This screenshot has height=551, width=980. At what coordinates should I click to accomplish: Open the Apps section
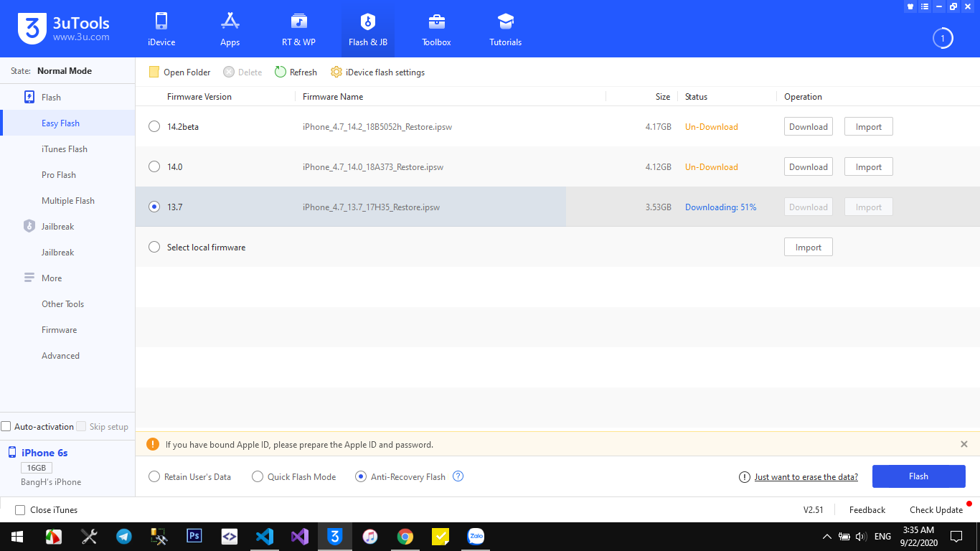(x=230, y=29)
